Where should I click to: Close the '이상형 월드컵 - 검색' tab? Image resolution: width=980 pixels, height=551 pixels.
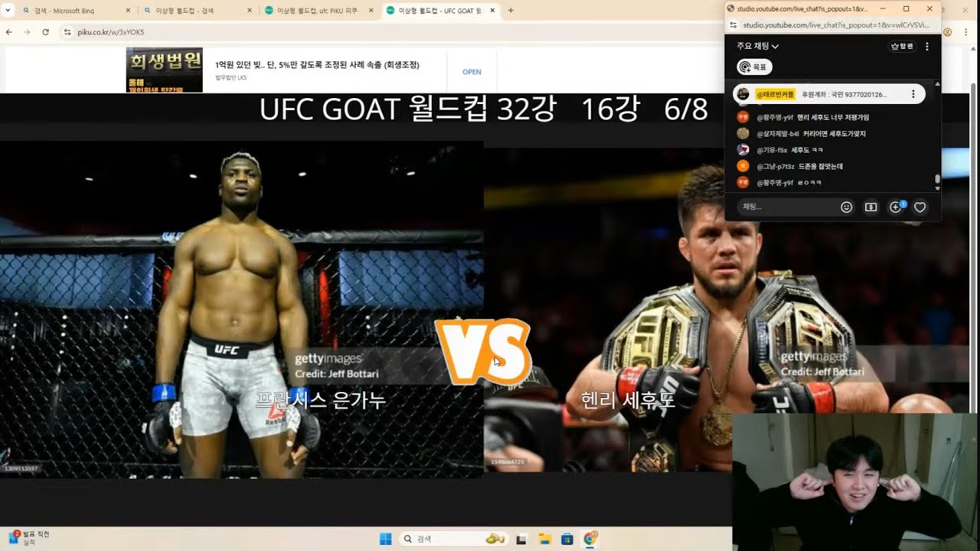(250, 11)
